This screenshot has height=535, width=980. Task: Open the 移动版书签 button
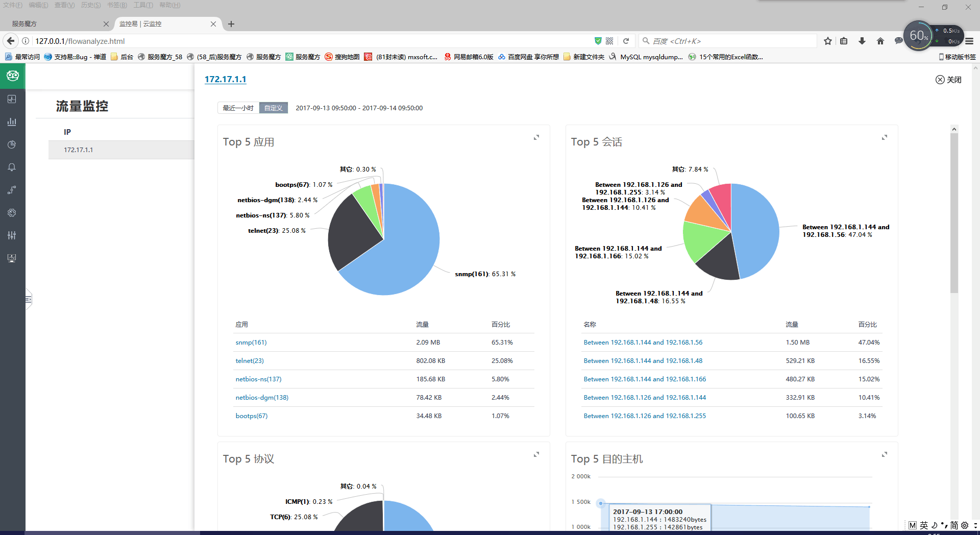pyautogui.click(x=957, y=57)
